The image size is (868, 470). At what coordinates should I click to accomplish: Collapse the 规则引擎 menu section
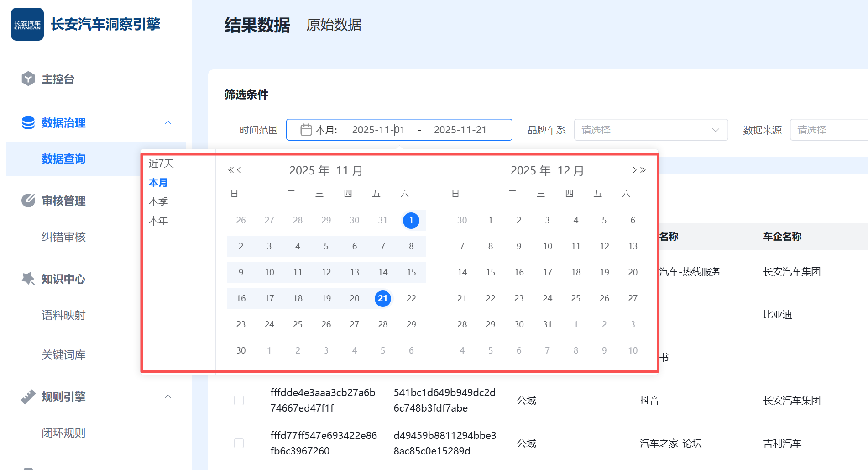(168, 396)
